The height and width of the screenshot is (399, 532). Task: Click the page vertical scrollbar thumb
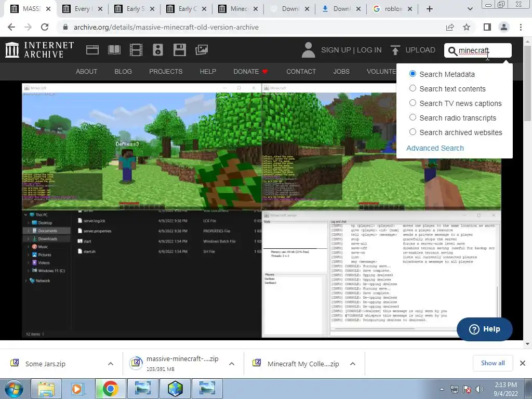pos(527,83)
